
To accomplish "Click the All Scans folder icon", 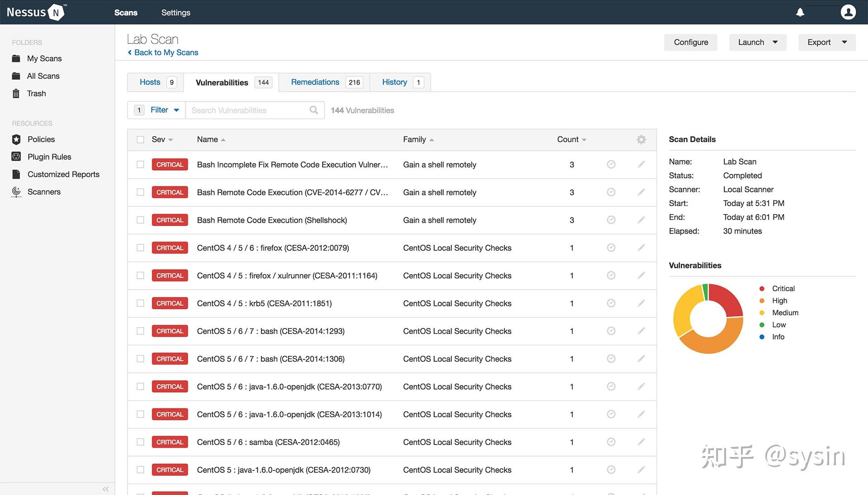I will click(x=16, y=76).
